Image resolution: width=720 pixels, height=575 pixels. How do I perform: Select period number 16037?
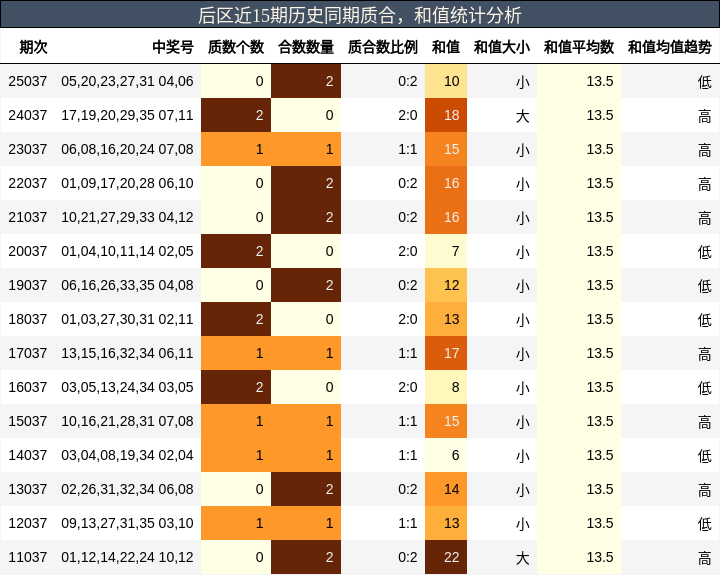click(x=28, y=387)
